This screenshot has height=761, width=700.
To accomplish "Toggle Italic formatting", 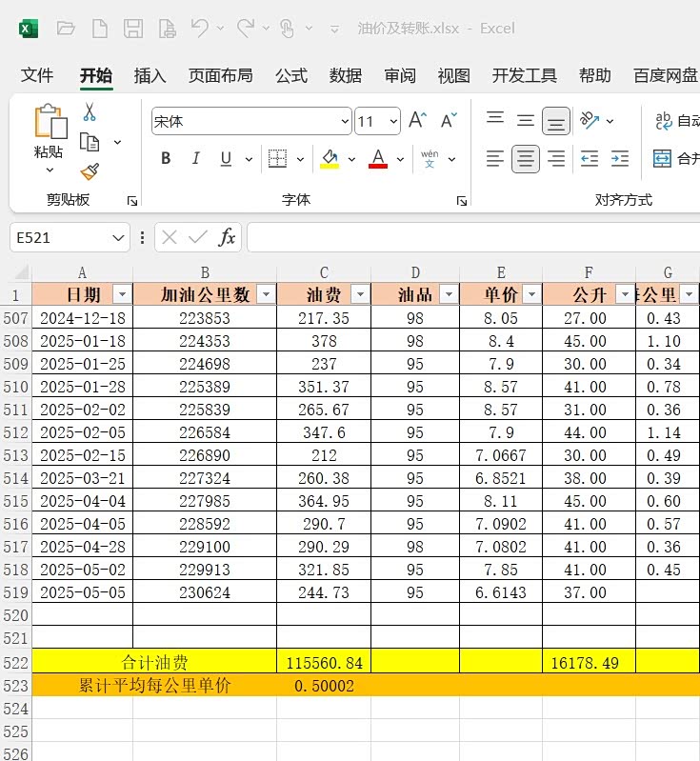I will (196, 159).
